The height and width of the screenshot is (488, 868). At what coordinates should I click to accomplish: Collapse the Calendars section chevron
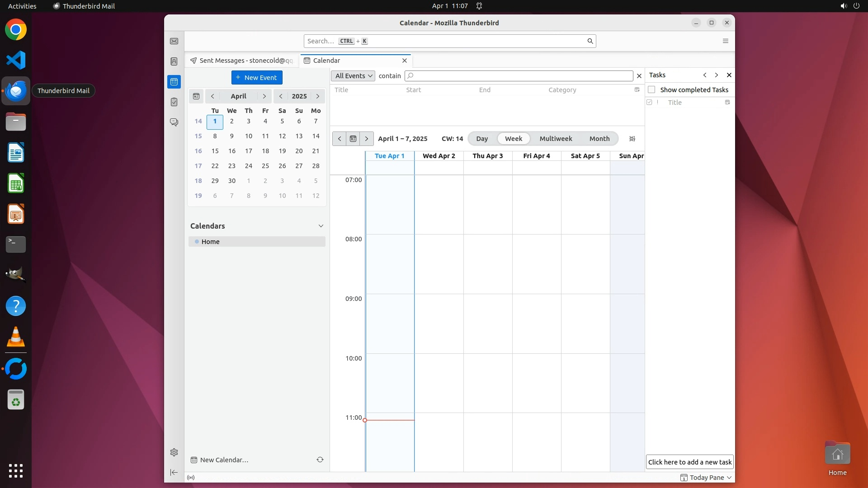[x=321, y=226]
